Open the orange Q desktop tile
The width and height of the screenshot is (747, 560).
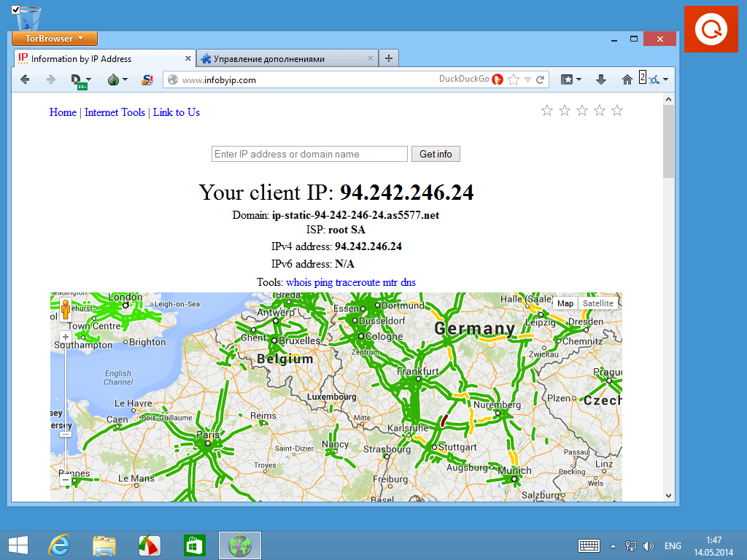coord(711,29)
